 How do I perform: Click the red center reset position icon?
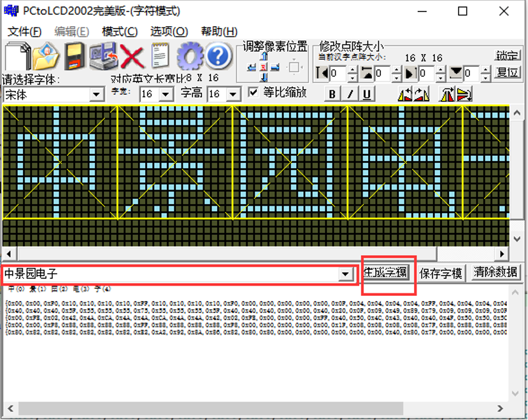tap(264, 67)
